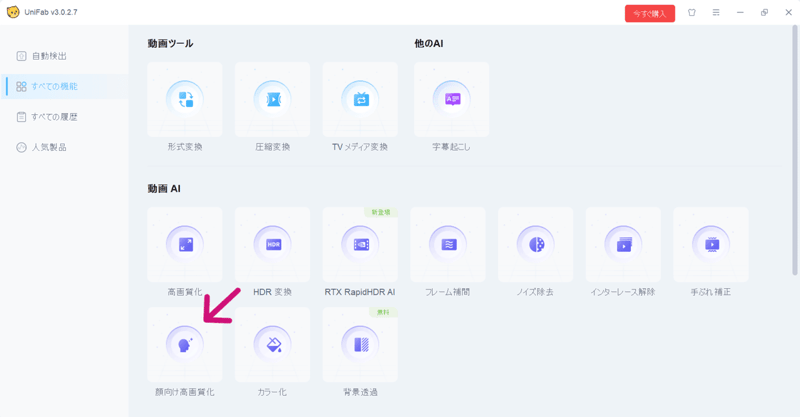Viewport: 800px width, 417px height.
Task: Click the skin shirt icon in title bar
Action: point(692,13)
